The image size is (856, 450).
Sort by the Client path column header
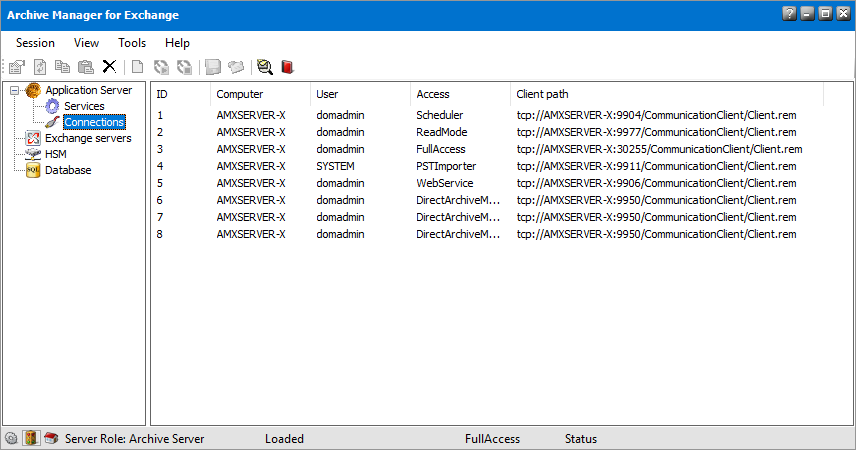(667, 94)
